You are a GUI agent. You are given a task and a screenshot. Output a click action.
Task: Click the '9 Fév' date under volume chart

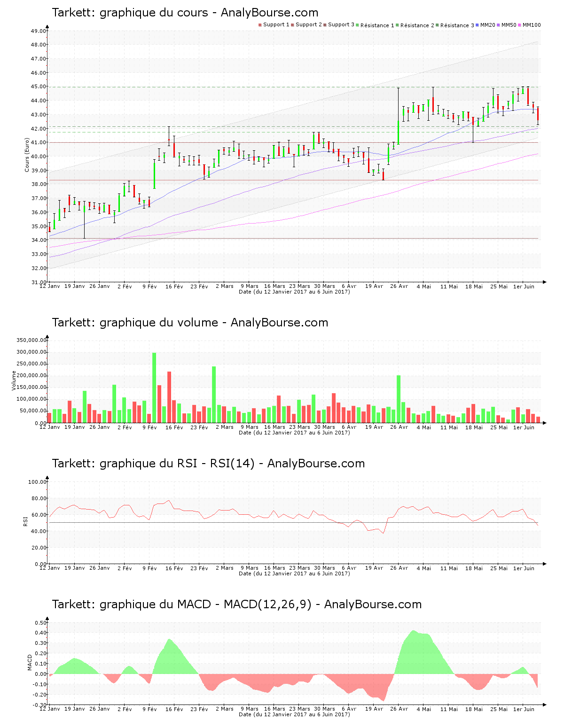[x=149, y=427]
